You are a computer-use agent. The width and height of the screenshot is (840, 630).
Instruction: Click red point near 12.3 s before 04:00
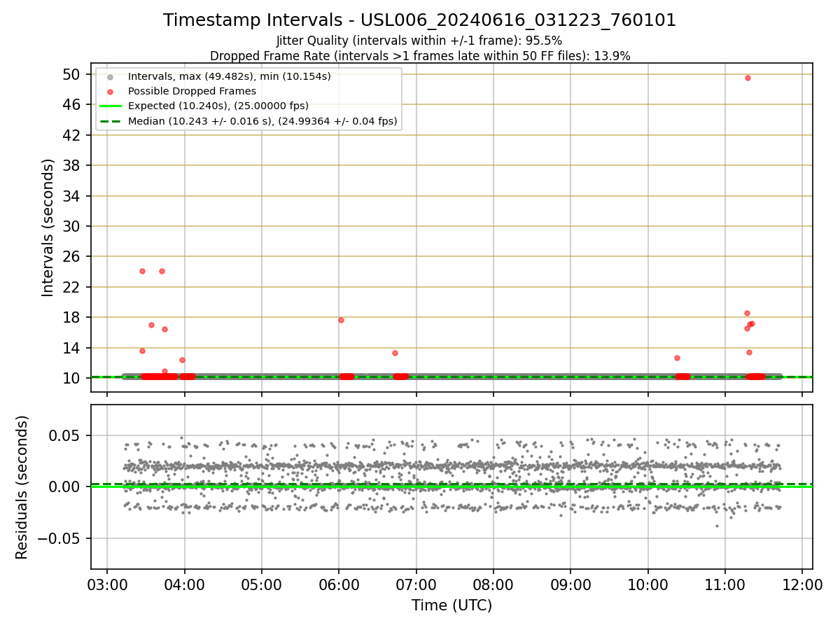click(182, 360)
